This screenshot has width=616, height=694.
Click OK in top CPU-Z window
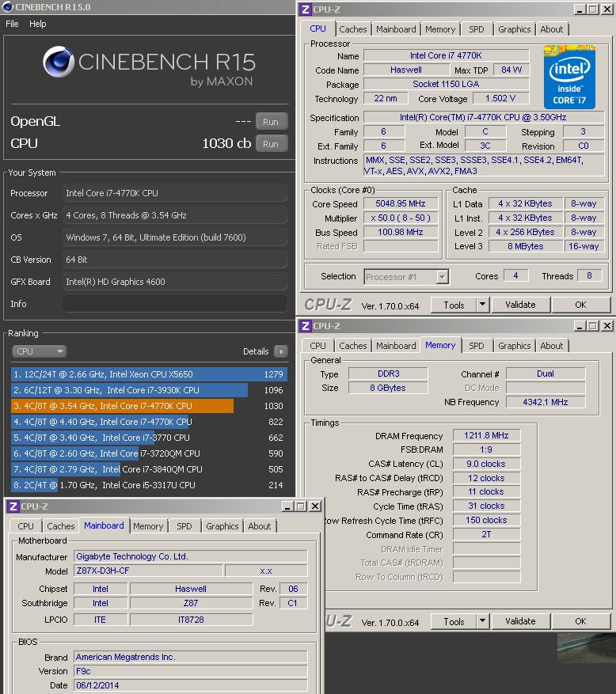point(580,305)
